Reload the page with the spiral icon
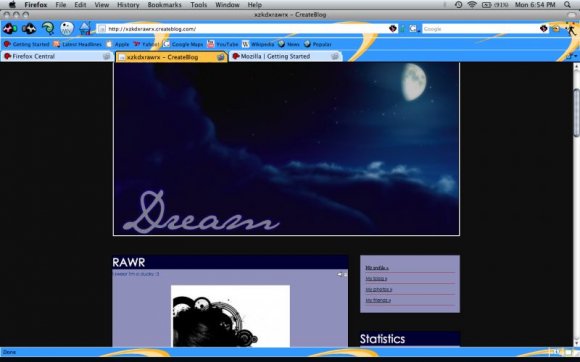 coord(48,28)
